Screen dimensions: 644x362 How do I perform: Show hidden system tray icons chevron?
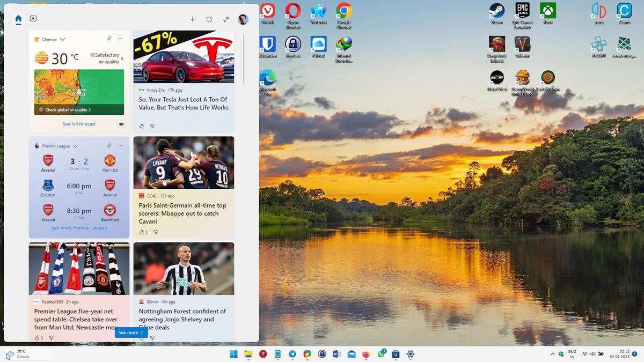[x=552, y=354]
